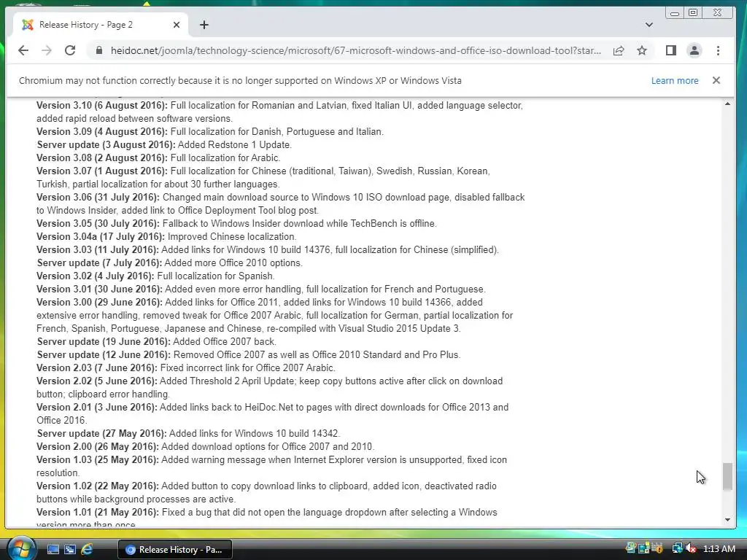Activate Release History taskbar button
Screen dimensions: 747x560
click(175, 550)
